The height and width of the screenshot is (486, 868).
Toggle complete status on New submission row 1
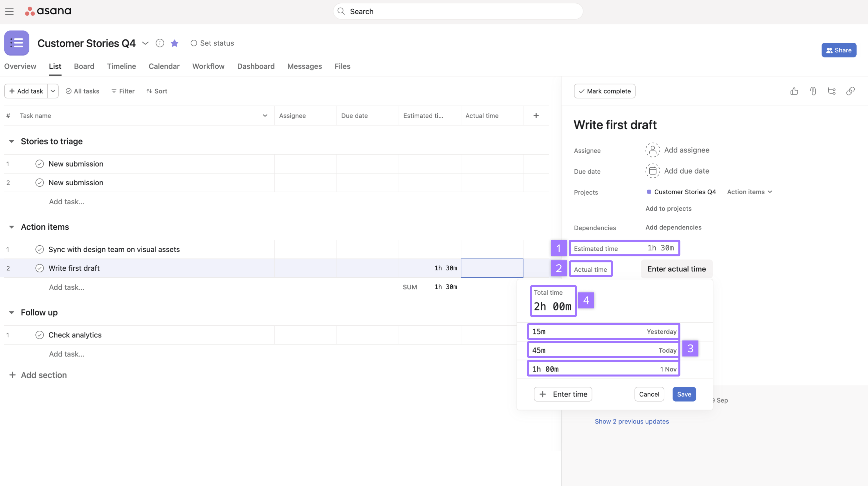39,164
